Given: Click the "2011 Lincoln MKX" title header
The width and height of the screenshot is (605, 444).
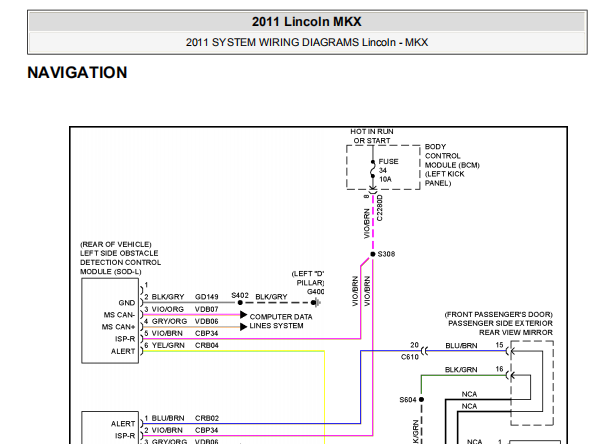Looking at the screenshot, I should pos(307,22).
